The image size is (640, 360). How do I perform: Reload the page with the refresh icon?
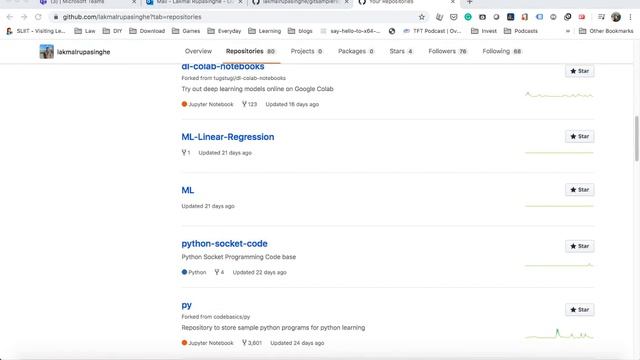[38, 17]
